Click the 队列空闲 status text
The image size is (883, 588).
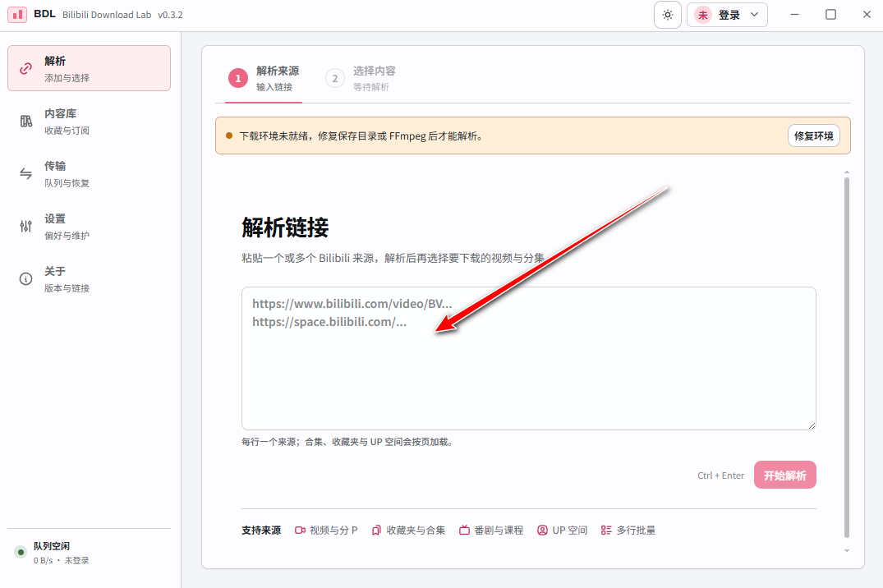tap(51, 546)
